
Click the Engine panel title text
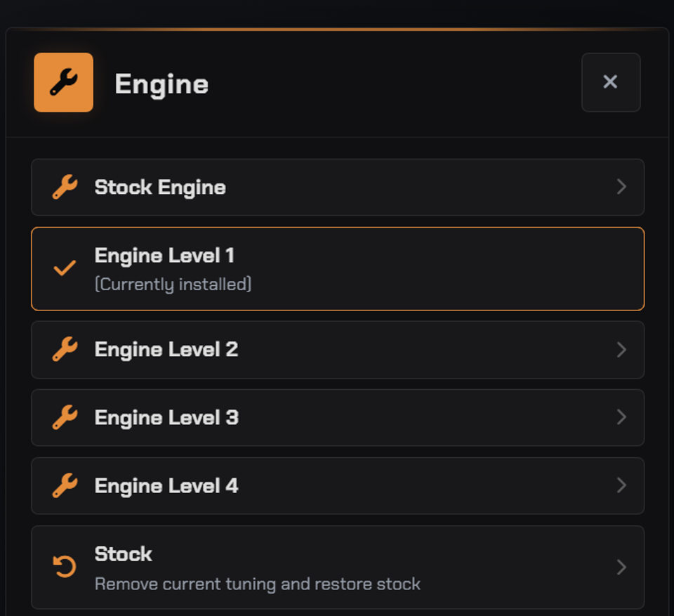point(161,84)
